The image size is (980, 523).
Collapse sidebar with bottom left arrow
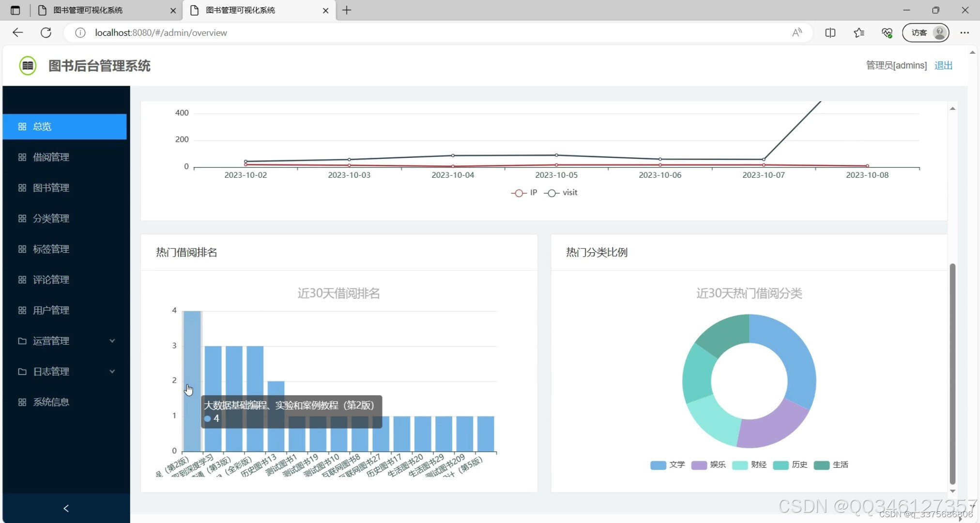(x=66, y=508)
